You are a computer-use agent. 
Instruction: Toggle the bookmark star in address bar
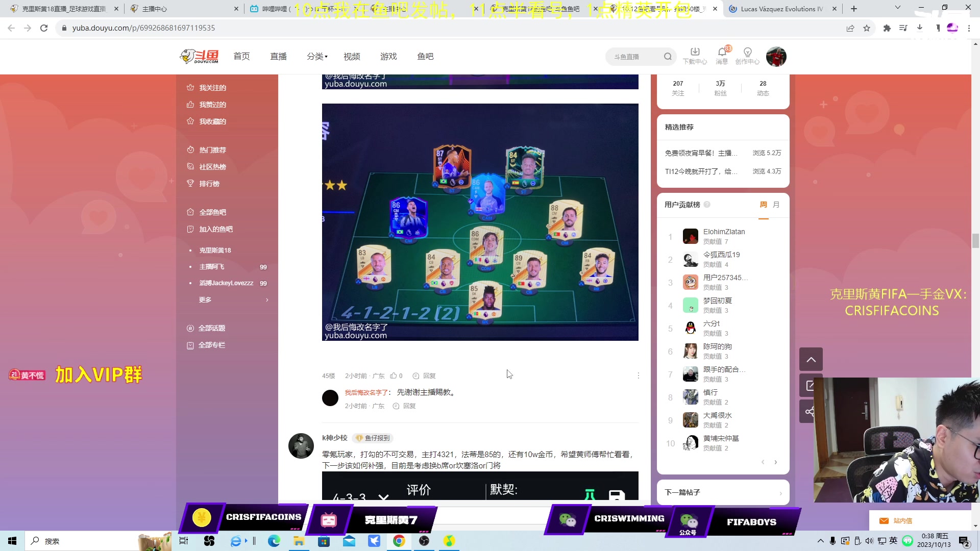tap(866, 28)
